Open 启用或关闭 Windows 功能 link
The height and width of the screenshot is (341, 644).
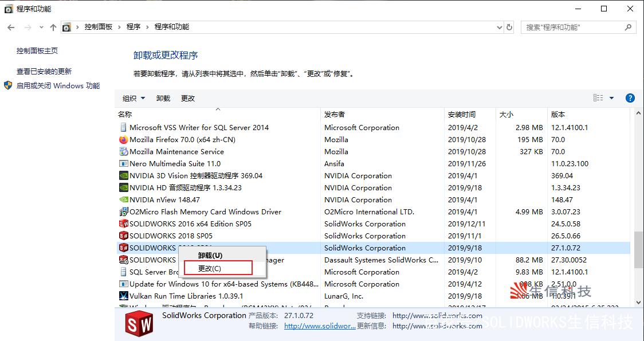point(58,86)
